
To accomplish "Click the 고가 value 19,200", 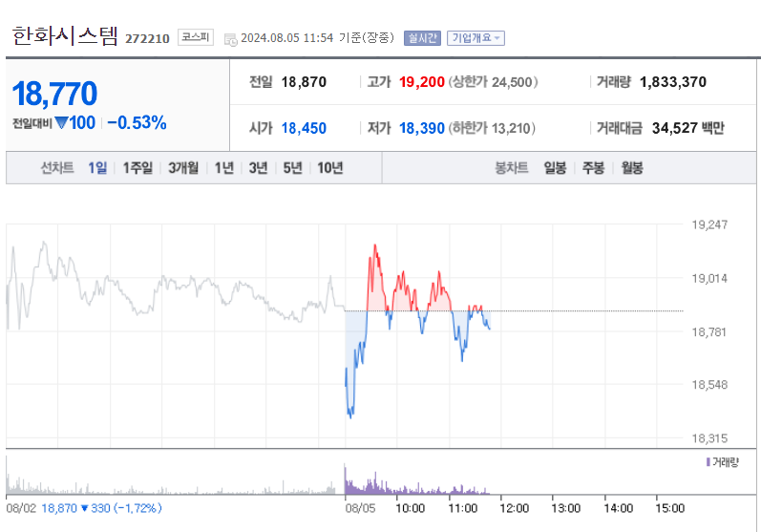I will tap(422, 82).
